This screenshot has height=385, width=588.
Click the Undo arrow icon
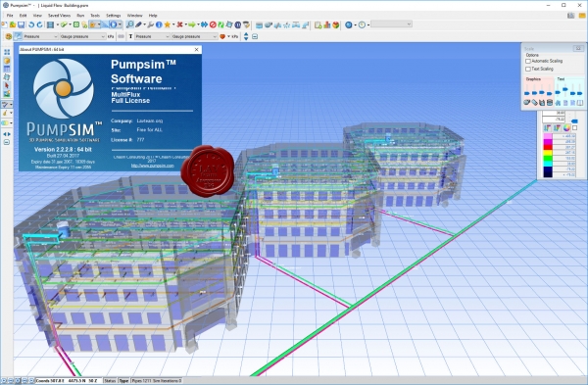click(x=31, y=24)
